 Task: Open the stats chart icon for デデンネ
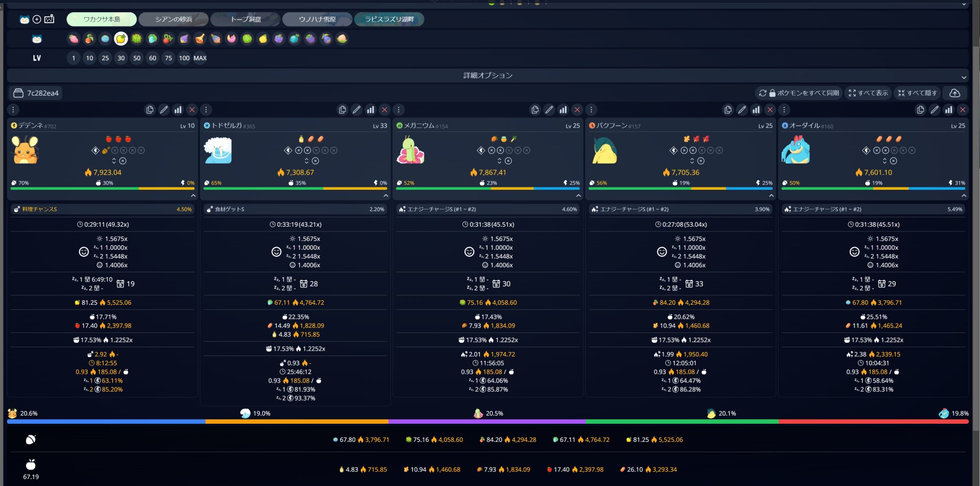pos(178,110)
